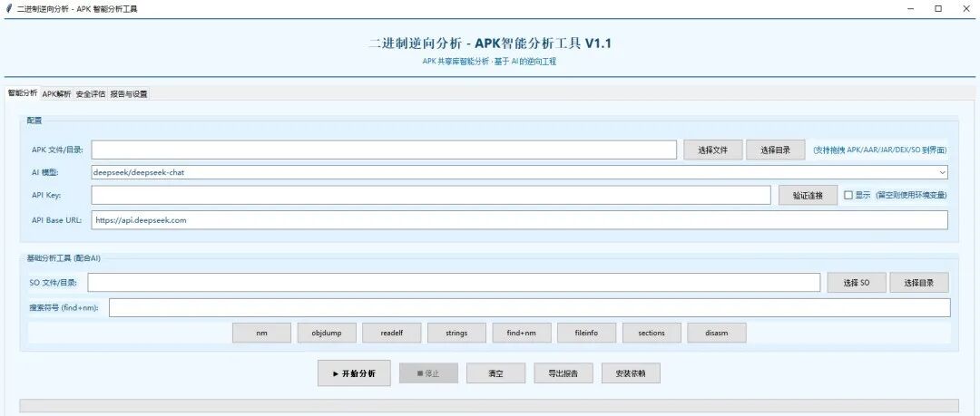Expand the AI 模型 dropdown arrow
The image size is (980, 416).
[x=942, y=172]
